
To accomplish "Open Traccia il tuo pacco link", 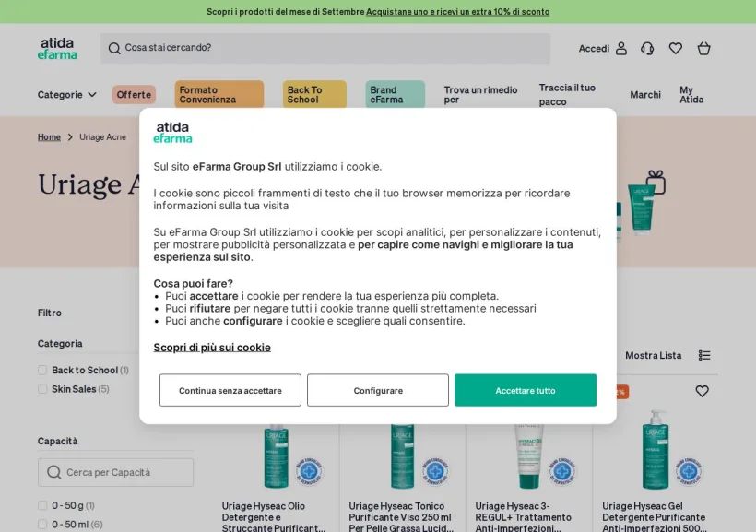I will tap(568, 95).
